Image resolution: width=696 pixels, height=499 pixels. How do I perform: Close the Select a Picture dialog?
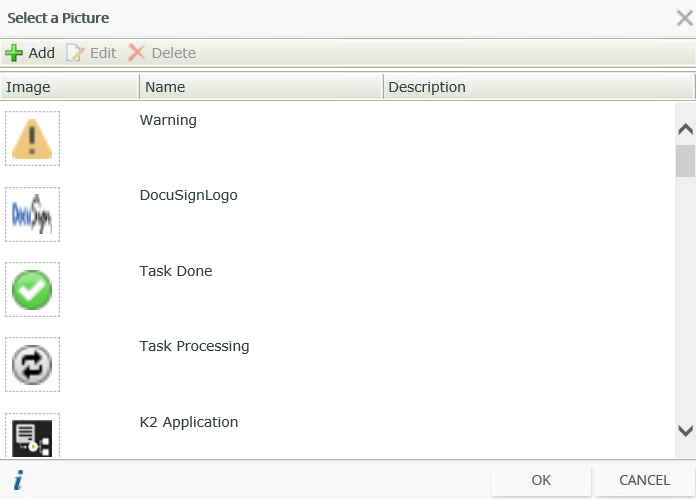coord(684,18)
